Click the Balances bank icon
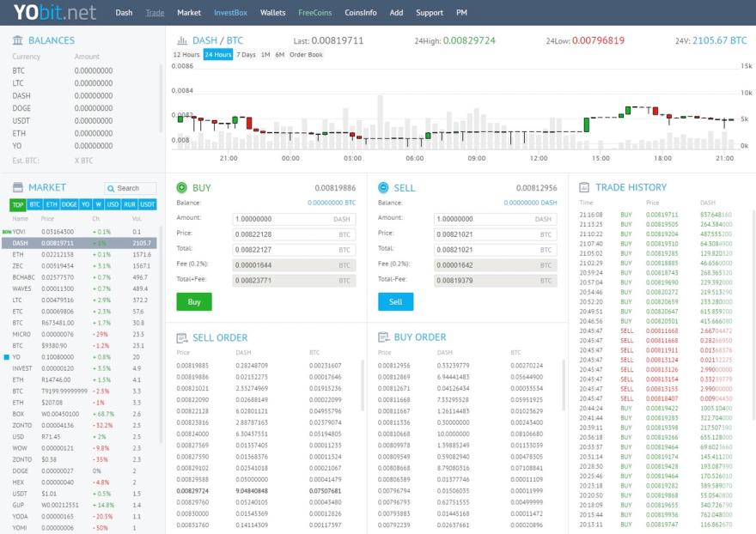The width and height of the screenshot is (756, 534). tap(18, 40)
